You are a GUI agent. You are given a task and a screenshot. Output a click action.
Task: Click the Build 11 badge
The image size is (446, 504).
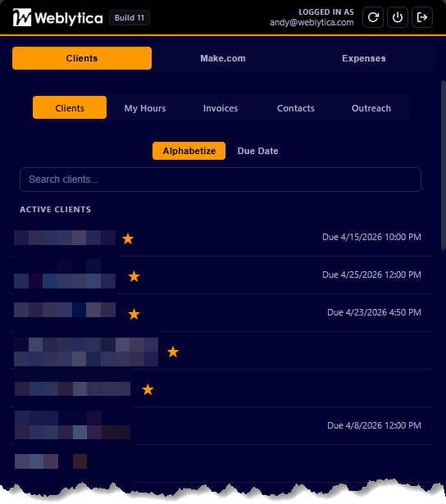tap(130, 18)
